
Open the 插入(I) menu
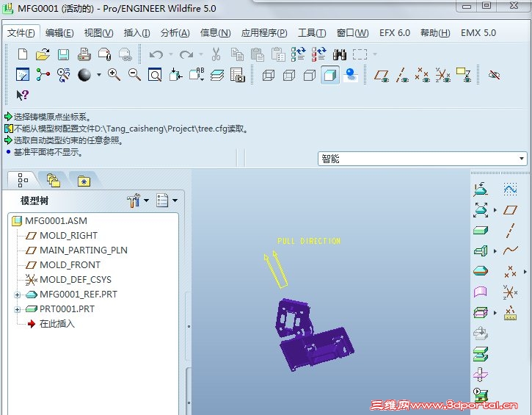point(136,33)
